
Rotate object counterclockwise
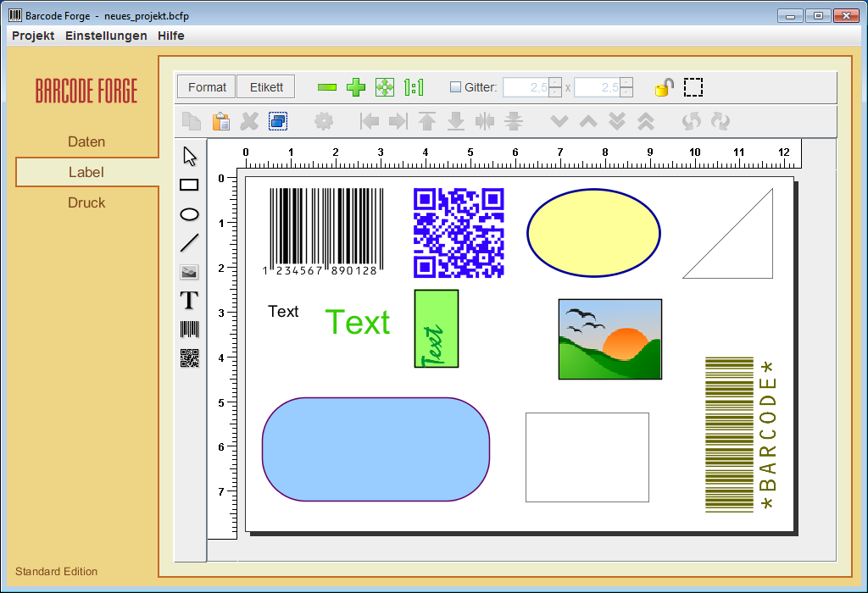click(x=692, y=121)
